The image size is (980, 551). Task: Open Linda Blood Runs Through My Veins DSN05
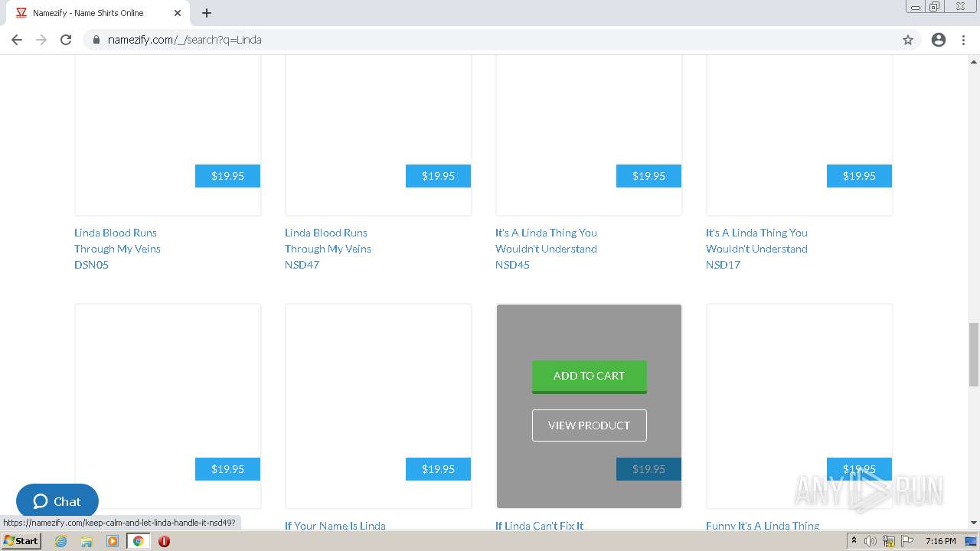coord(117,249)
